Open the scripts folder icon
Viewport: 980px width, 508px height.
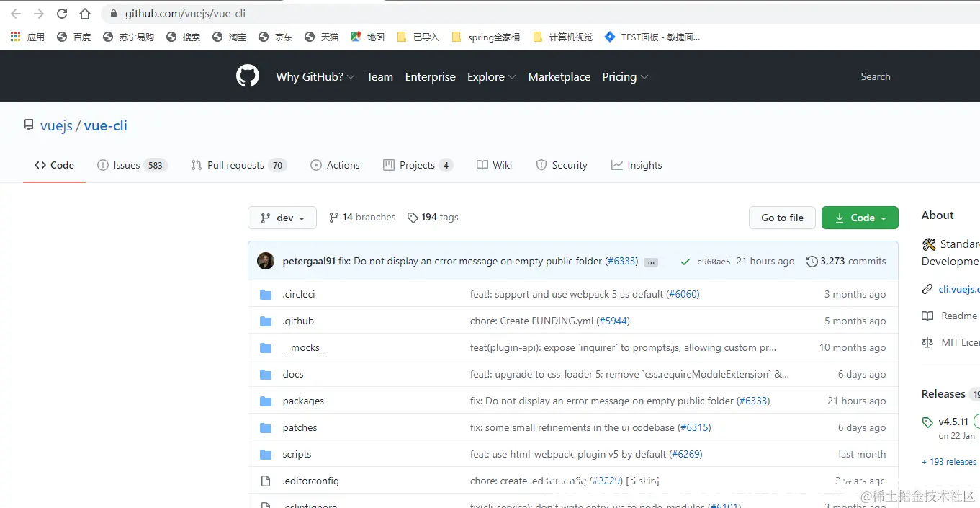click(x=266, y=454)
